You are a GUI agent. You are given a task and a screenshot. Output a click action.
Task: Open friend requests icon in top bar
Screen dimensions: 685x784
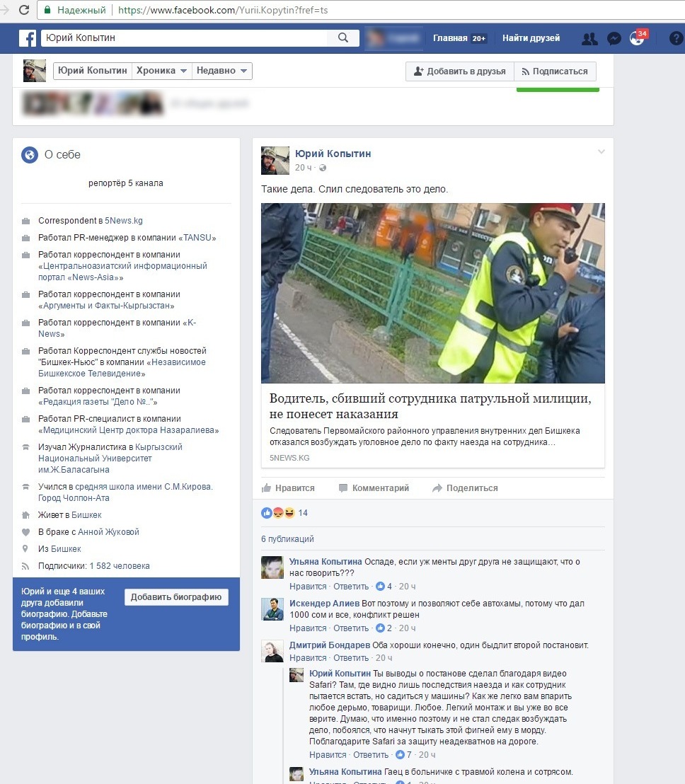coord(589,39)
